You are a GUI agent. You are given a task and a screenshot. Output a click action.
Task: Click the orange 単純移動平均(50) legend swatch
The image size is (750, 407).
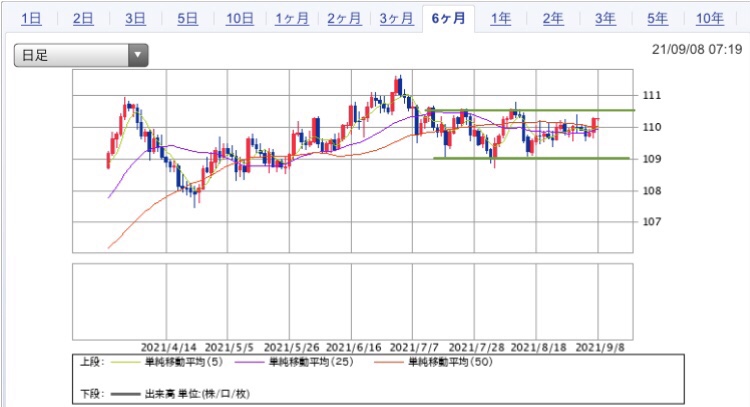(x=389, y=363)
